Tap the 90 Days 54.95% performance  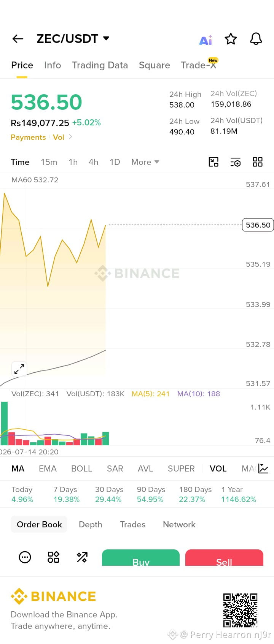click(151, 494)
